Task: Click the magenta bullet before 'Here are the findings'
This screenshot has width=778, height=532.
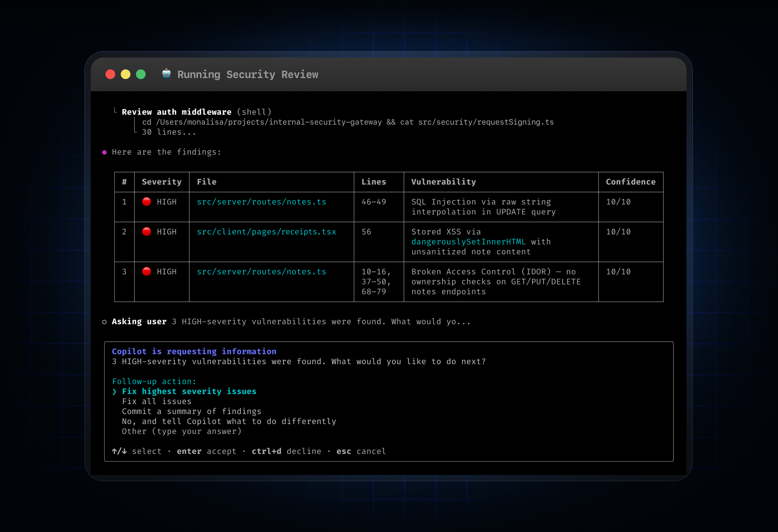Action: [x=104, y=152]
